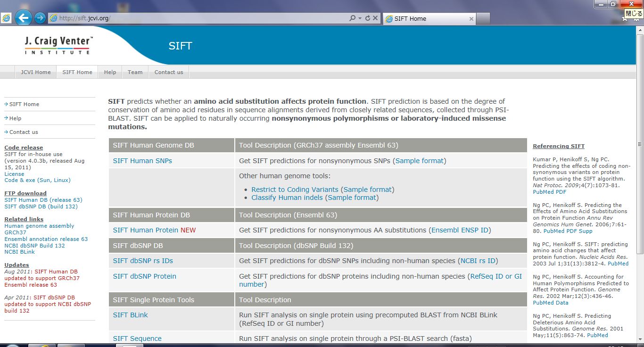This screenshot has width=644, height=347.
Task: Open PubMed link for Annu Rev Genomics reference
Action: 554,231
